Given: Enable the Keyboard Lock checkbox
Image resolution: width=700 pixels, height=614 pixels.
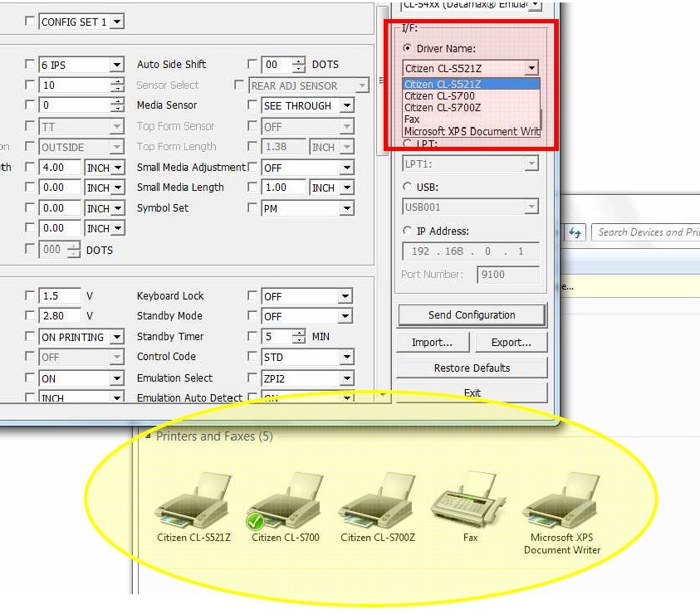Looking at the screenshot, I should click(x=253, y=296).
